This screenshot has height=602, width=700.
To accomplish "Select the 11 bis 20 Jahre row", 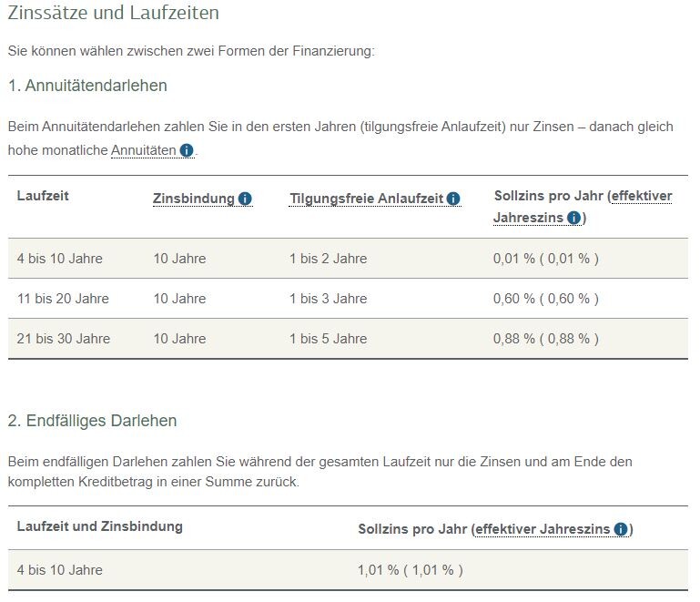I will point(63,299).
